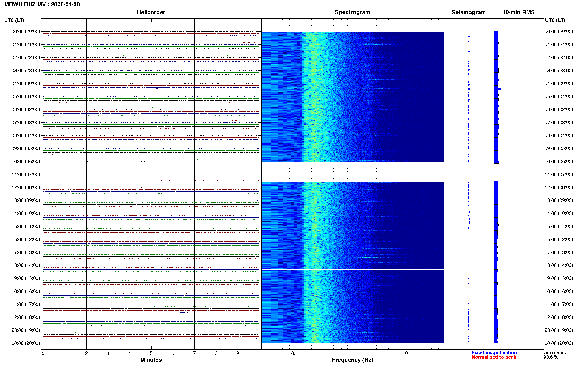Click the 10 Hz frequency tick label
Image resolution: width=588 pixels, height=368 pixels.
point(405,353)
